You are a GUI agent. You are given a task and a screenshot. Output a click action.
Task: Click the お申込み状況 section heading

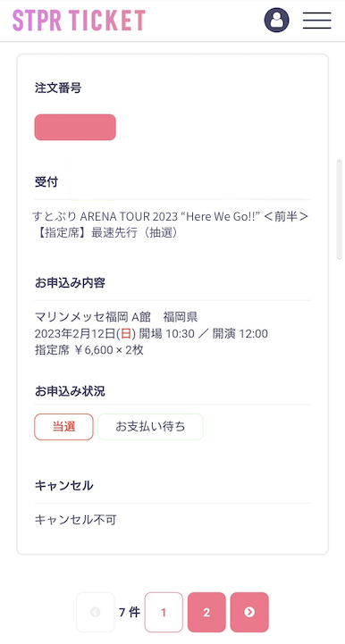(x=70, y=391)
